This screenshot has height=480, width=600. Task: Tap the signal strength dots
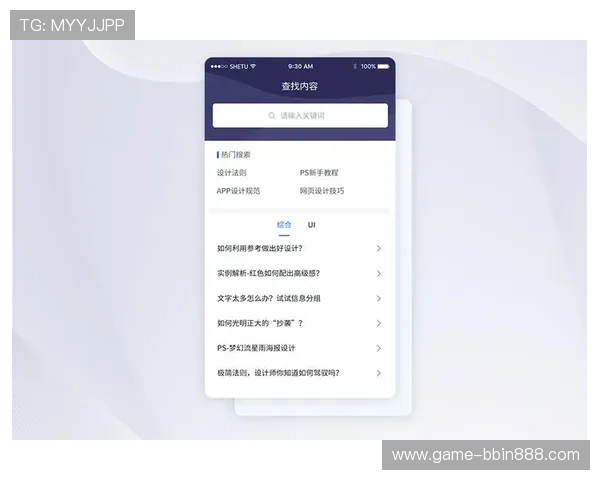click(x=219, y=66)
